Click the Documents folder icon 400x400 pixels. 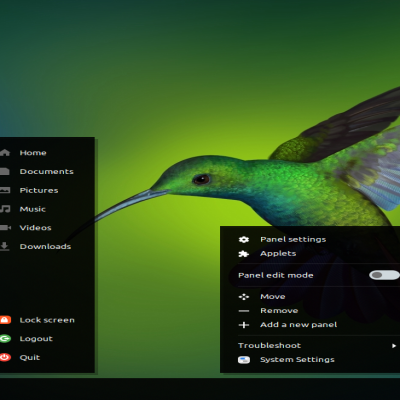point(4,171)
